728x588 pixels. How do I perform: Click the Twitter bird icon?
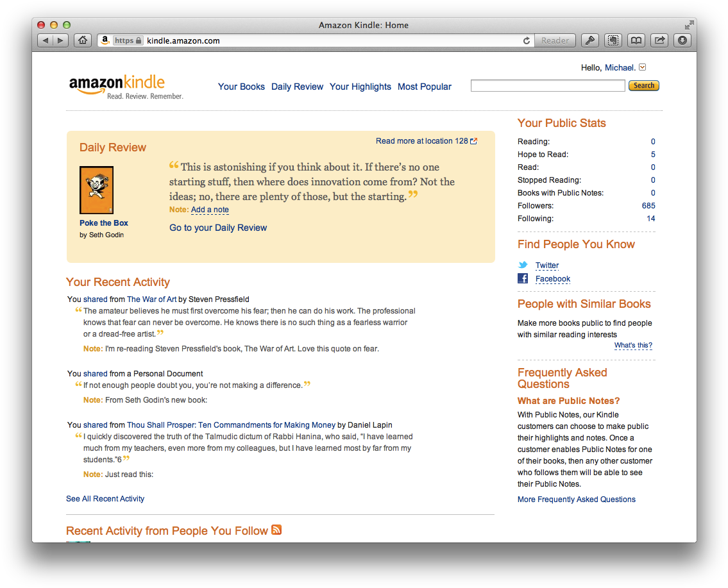523,265
